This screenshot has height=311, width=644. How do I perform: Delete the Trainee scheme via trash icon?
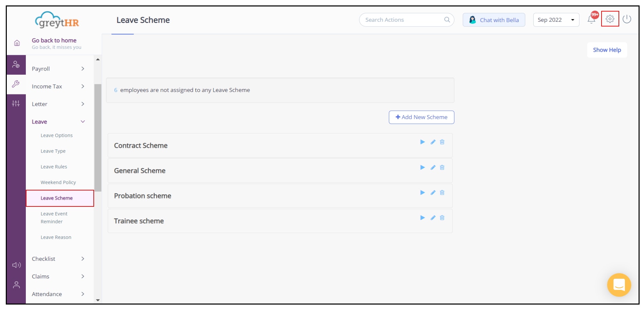pyautogui.click(x=442, y=218)
